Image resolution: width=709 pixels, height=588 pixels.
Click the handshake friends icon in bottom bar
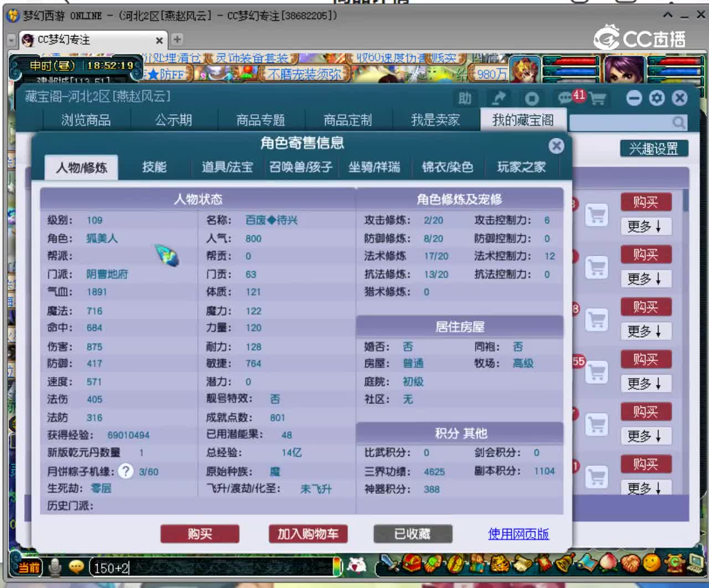630,563
